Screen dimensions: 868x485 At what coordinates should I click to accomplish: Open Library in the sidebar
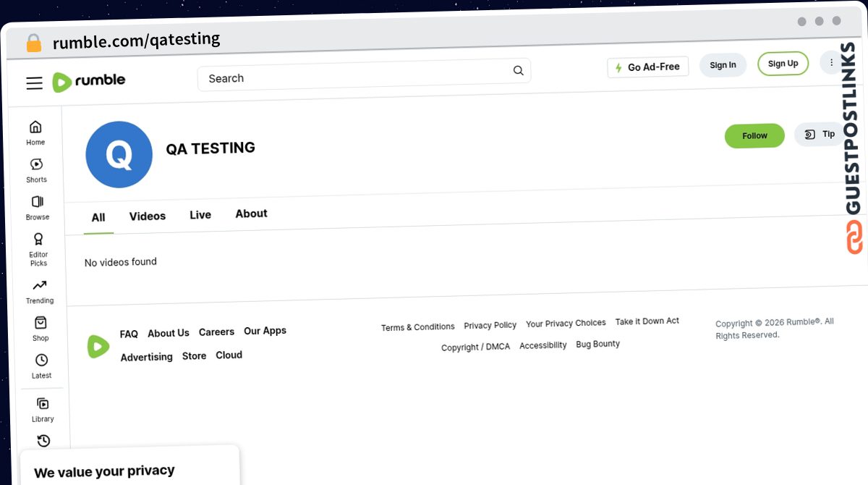click(43, 410)
